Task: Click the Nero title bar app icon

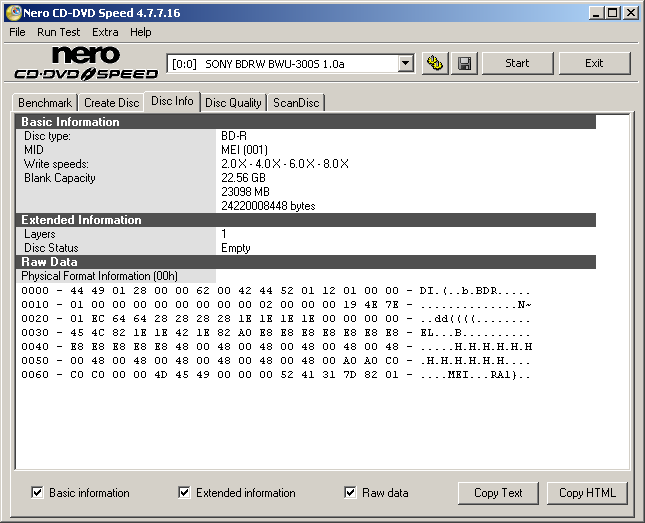Action: [12, 13]
